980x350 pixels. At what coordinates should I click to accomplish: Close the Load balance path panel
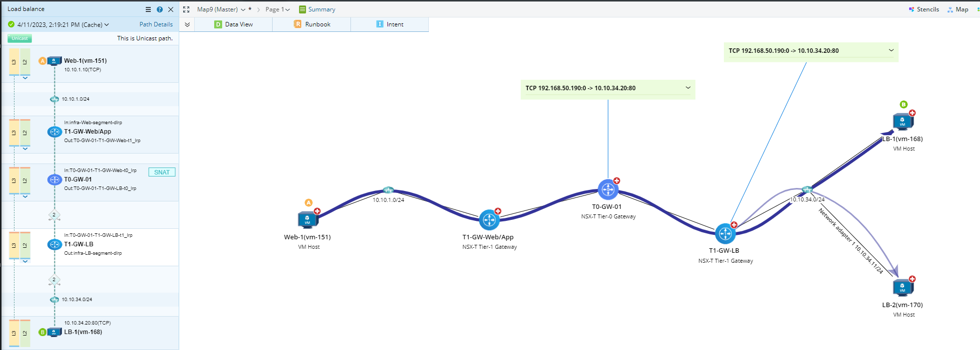coord(171,9)
